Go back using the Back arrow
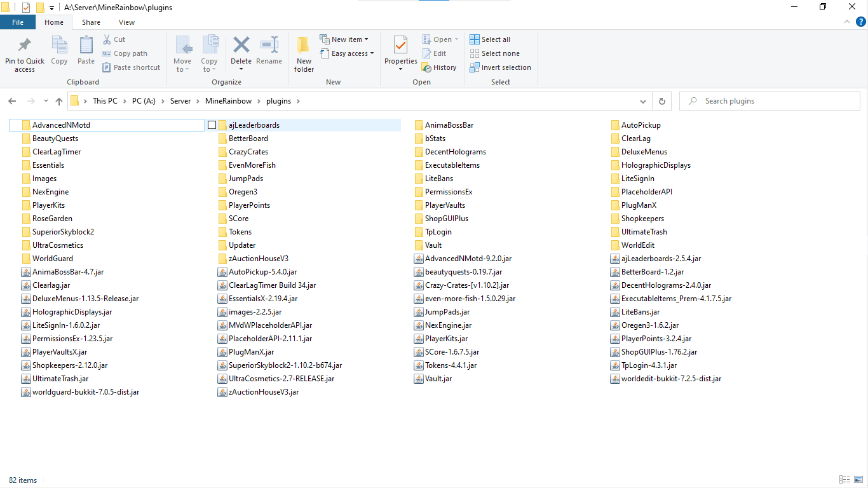Screen dimensions: 868x488 (12, 101)
